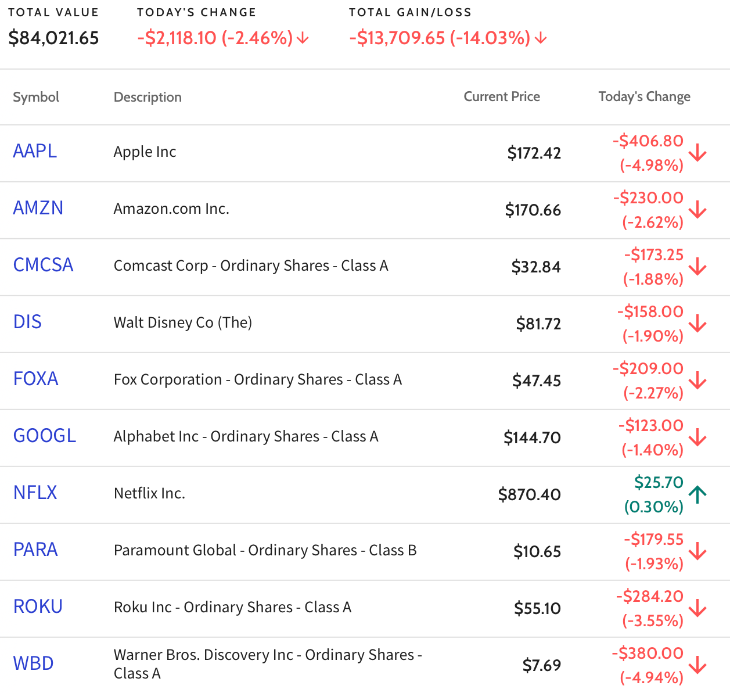The width and height of the screenshot is (730, 700).
Task: Click the Paramount Global description text
Action: 265,550
